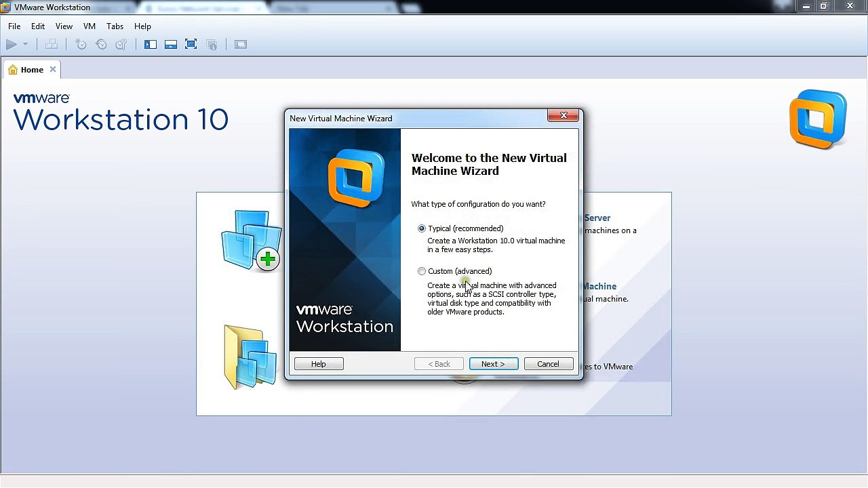Click the Create New Virtual Machine icon on Home
Viewport: 868px width, 488px height.
(252, 241)
